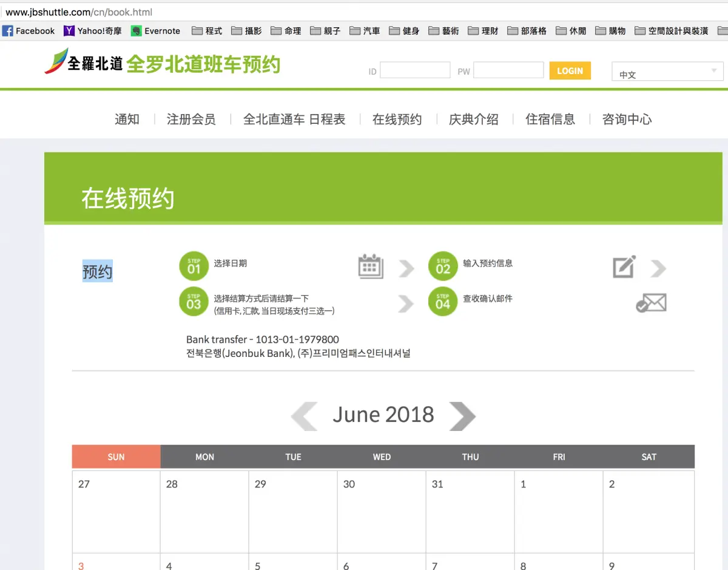Advance to next month after June 2018
Image resolution: width=728 pixels, height=570 pixels.
tap(462, 416)
